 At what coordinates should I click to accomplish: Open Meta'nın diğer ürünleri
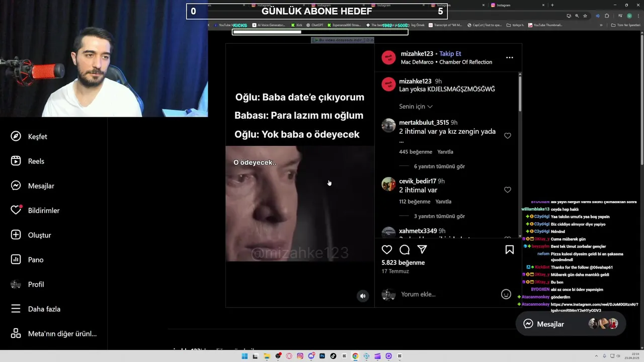click(x=54, y=334)
